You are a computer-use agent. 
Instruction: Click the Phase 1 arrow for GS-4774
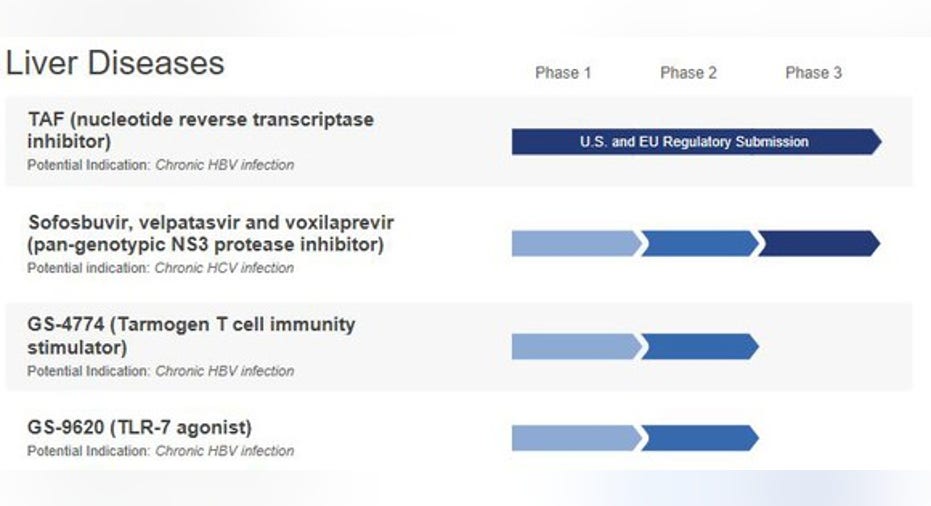coord(577,347)
